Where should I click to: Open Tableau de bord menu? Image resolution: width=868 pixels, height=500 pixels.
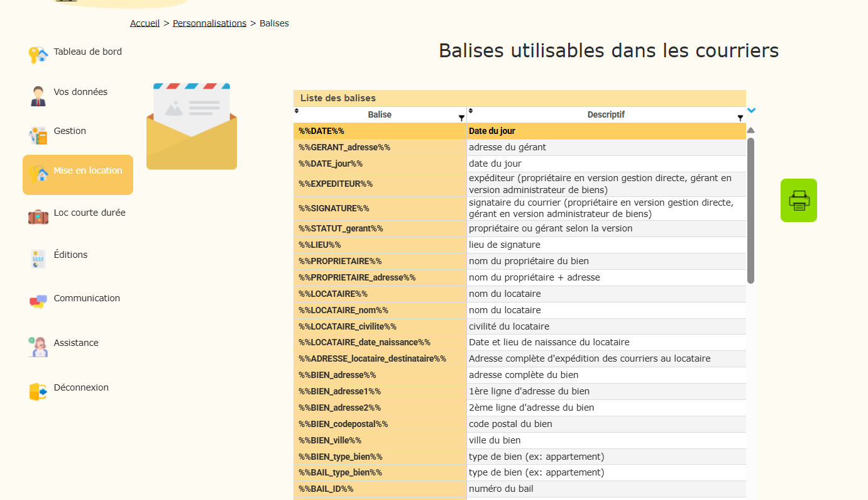(88, 52)
